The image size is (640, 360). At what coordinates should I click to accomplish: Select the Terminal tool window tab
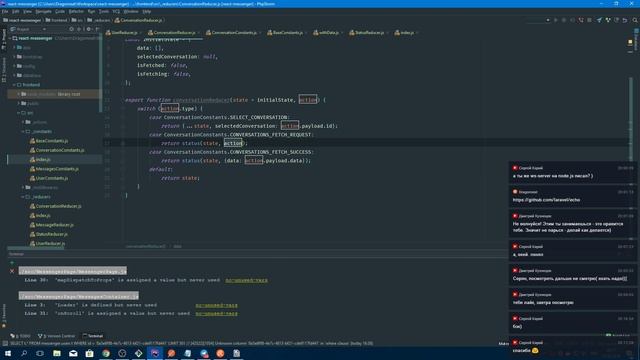93,336
